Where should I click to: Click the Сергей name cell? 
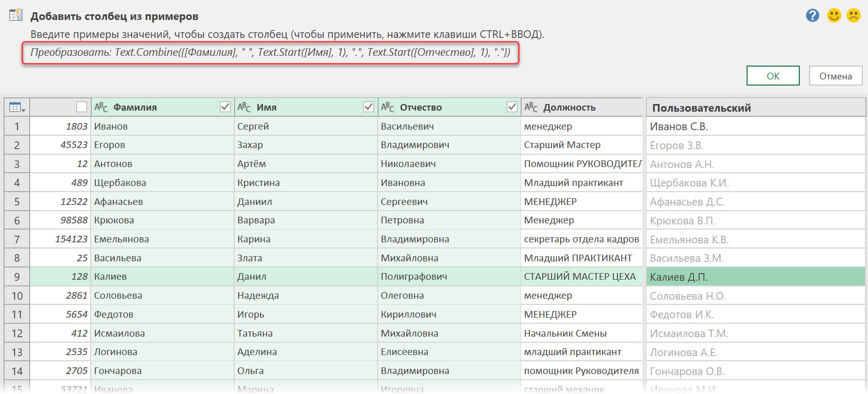tap(306, 126)
